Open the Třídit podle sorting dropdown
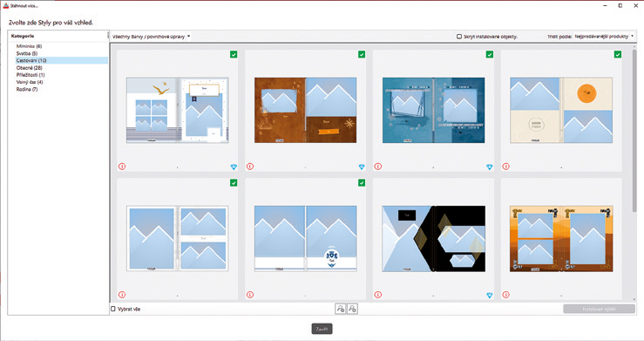The image size is (644, 341). (604, 36)
